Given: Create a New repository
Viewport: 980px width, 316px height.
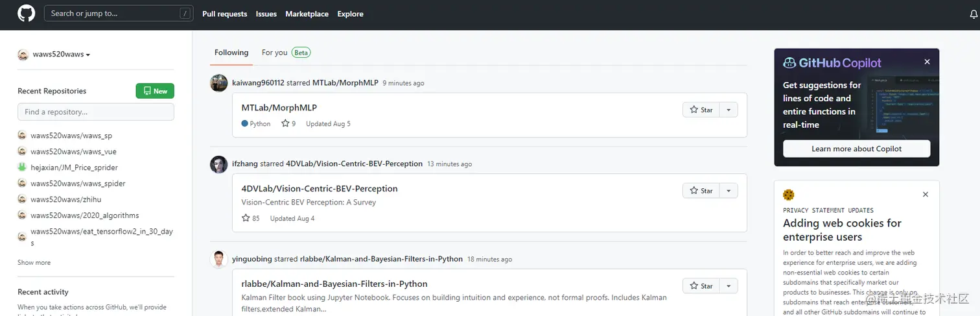Looking at the screenshot, I should (x=155, y=91).
